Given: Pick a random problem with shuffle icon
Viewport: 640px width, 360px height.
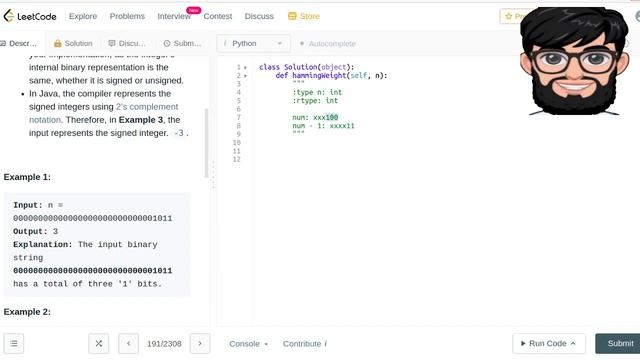Looking at the screenshot, I should pyautogui.click(x=99, y=343).
